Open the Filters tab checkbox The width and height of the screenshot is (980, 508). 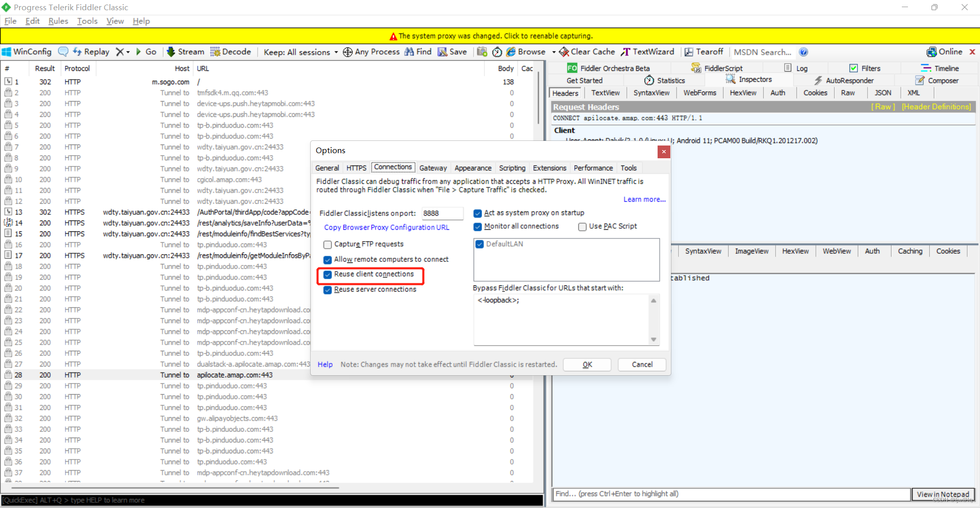[853, 68]
